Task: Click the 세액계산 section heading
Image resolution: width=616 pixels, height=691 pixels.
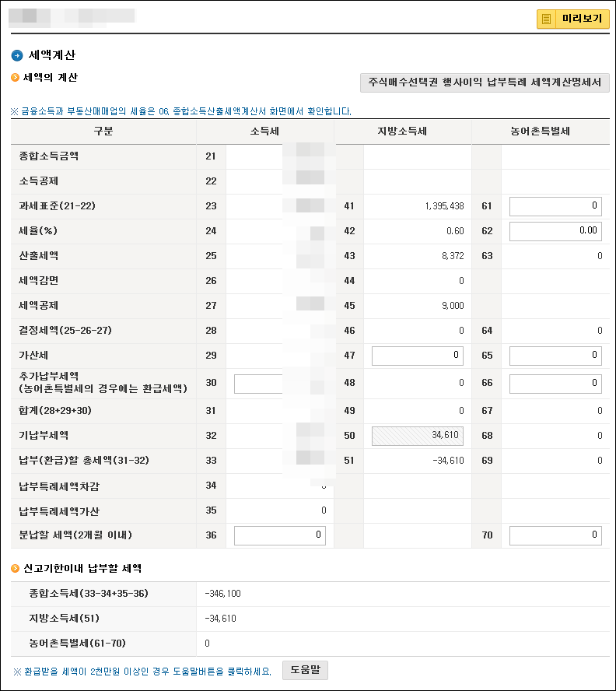Action: point(52,55)
